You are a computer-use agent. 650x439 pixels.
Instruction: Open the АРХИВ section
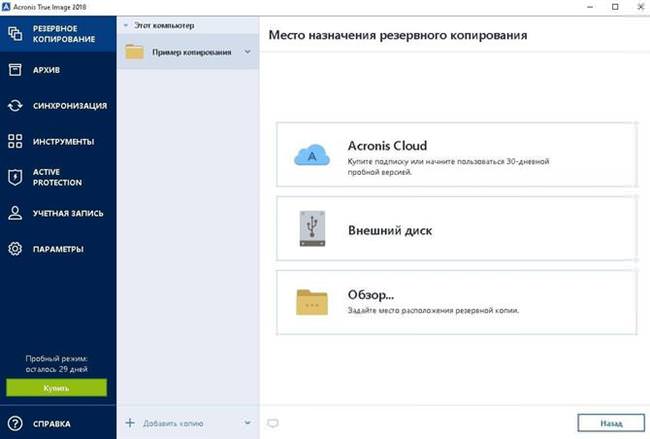pyautogui.click(x=58, y=70)
